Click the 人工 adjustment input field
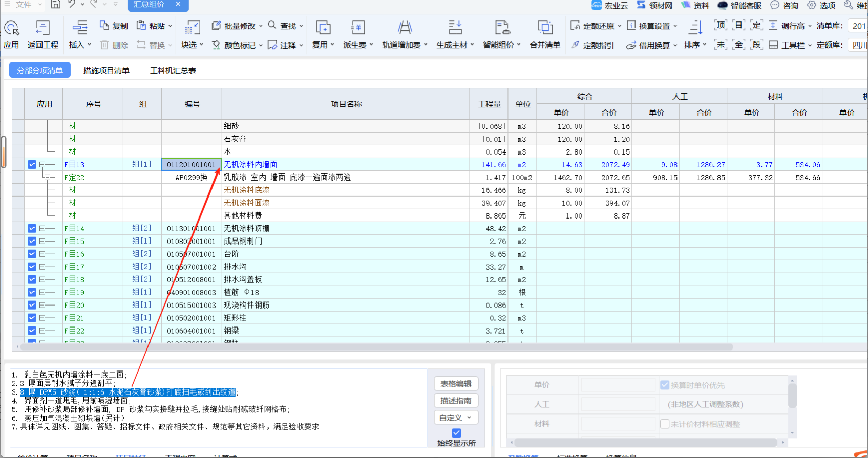 (x=618, y=404)
